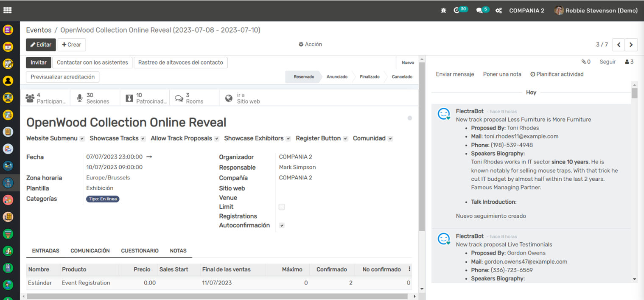Open the Acción dropdown menu
This screenshot has height=300, width=644.
pyautogui.click(x=310, y=45)
